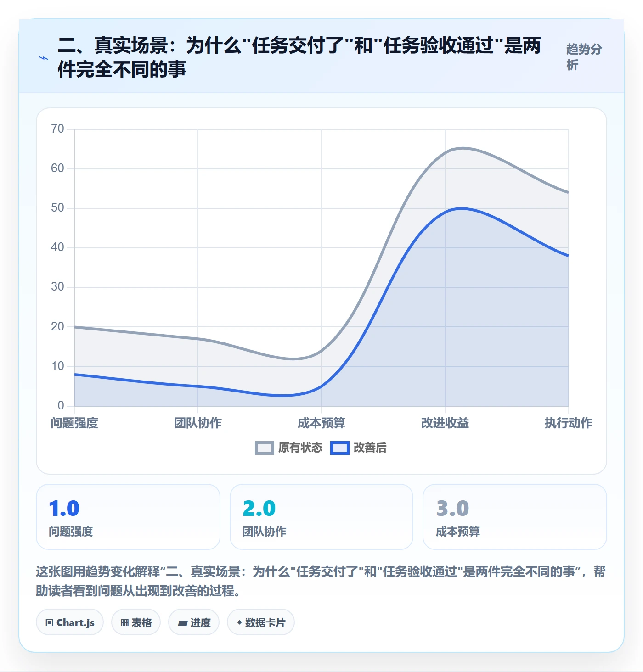Viewport: 643px width, 672px height.
Task: Click the 表格 tag chip
Action: (136, 622)
